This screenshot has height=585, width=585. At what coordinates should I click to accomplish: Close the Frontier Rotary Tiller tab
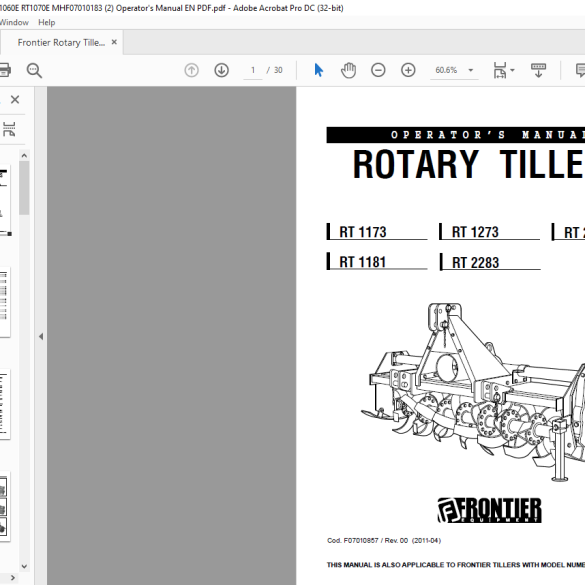(114, 42)
